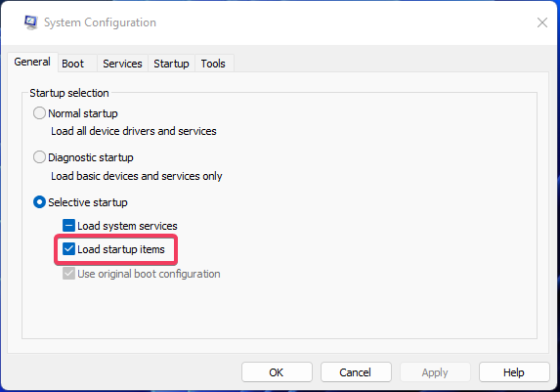Choose the Diagnostic startup radio button
560x392 pixels.
pos(39,157)
